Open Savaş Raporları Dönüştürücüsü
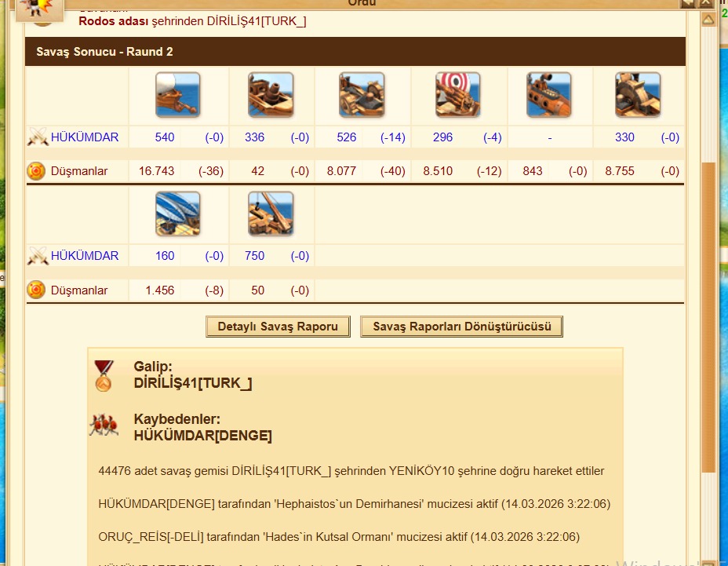This screenshot has height=566, width=728. click(x=461, y=327)
